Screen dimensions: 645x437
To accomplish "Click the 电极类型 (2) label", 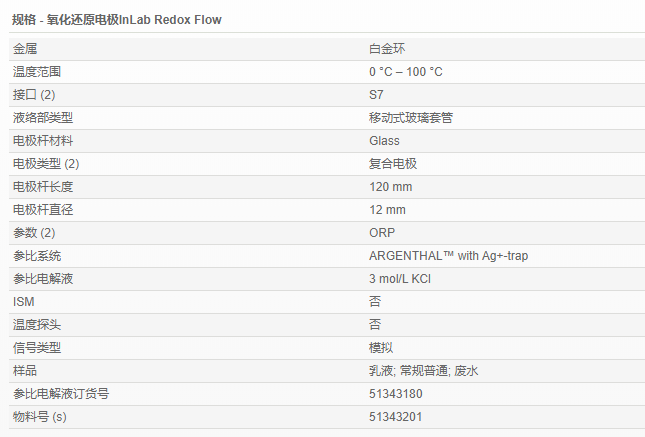I will (46, 164).
